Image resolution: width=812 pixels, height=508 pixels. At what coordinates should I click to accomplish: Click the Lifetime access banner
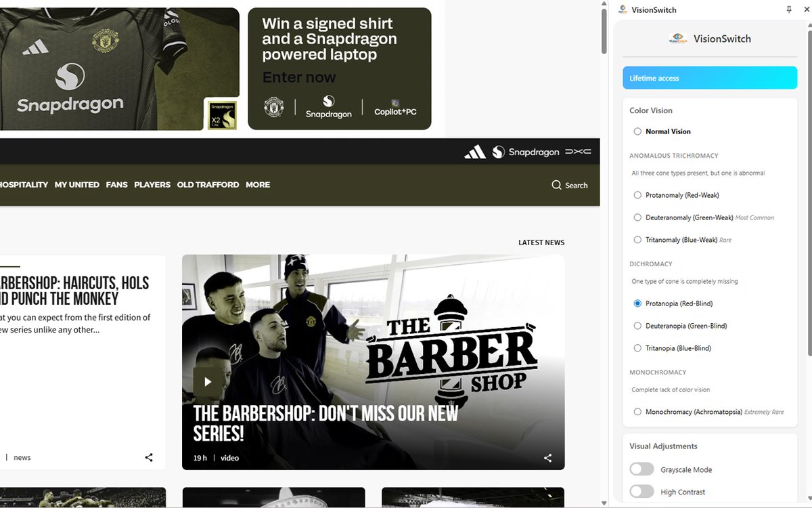pos(710,78)
